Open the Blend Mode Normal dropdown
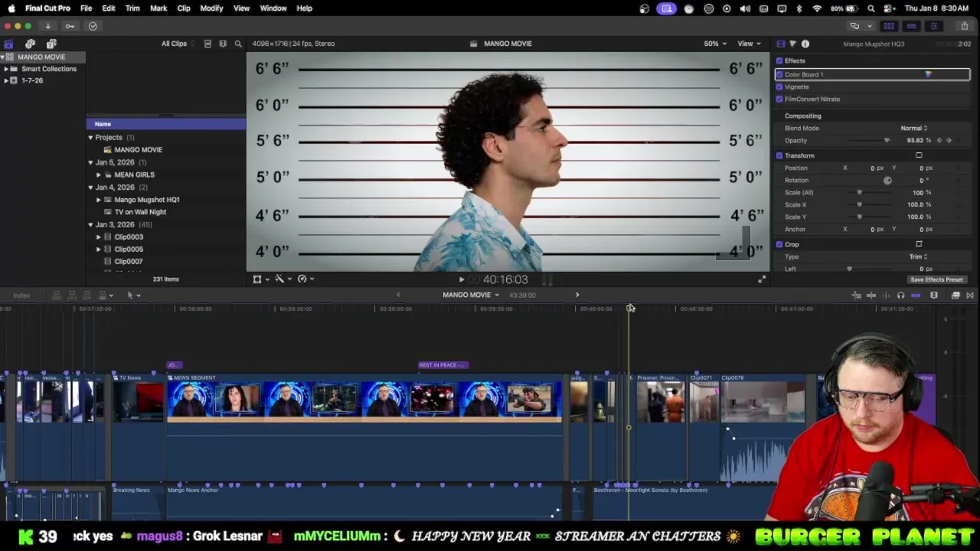This screenshot has width=980, height=551. (x=914, y=128)
